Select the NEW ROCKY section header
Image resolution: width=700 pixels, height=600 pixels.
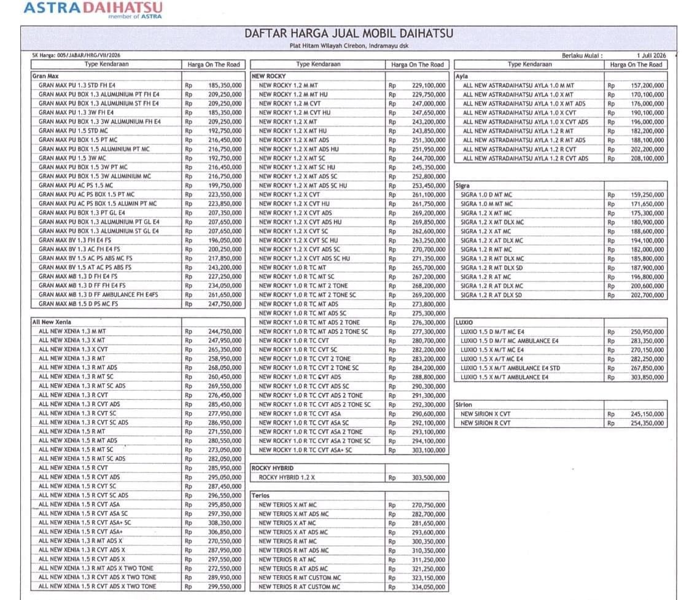[x=268, y=76]
